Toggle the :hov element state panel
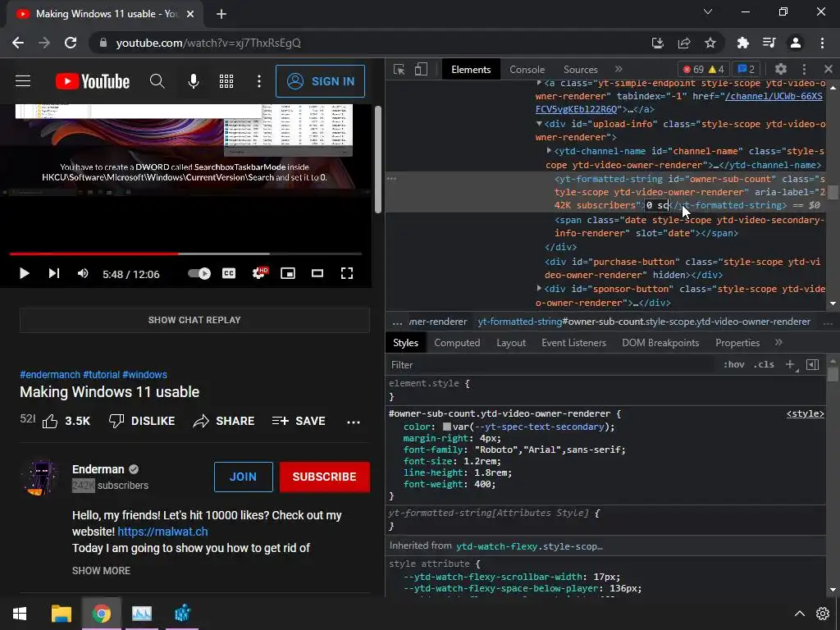The height and width of the screenshot is (630, 840). [734, 364]
